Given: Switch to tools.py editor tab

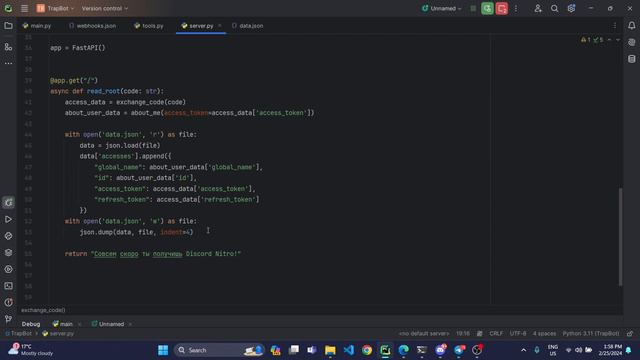Looking at the screenshot, I should point(149,26).
